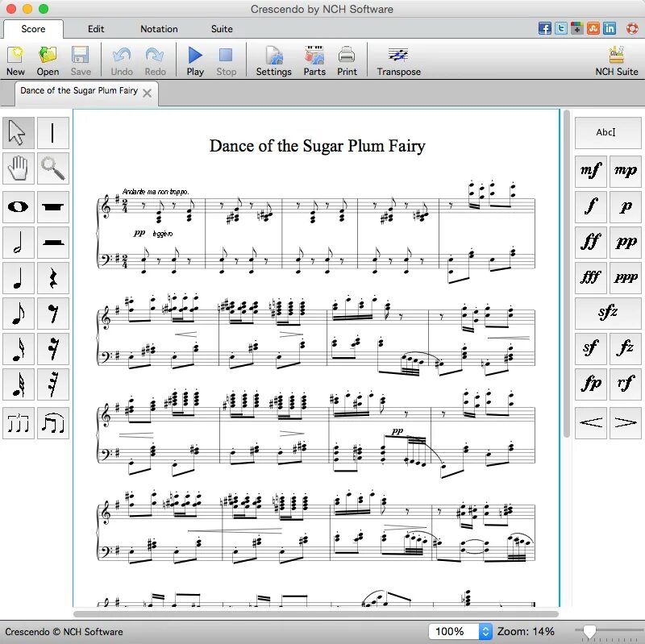Insert ppp dynamic marking
The image size is (645, 644).
[x=626, y=278]
